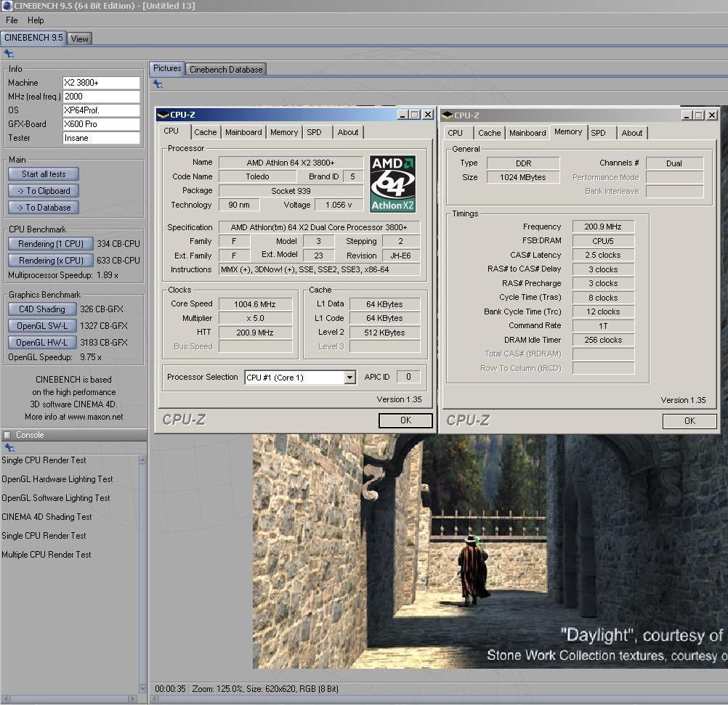728x705 pixels.
Task: Open SPD tab in right CPU-Z window
Action: coord(599,133)
